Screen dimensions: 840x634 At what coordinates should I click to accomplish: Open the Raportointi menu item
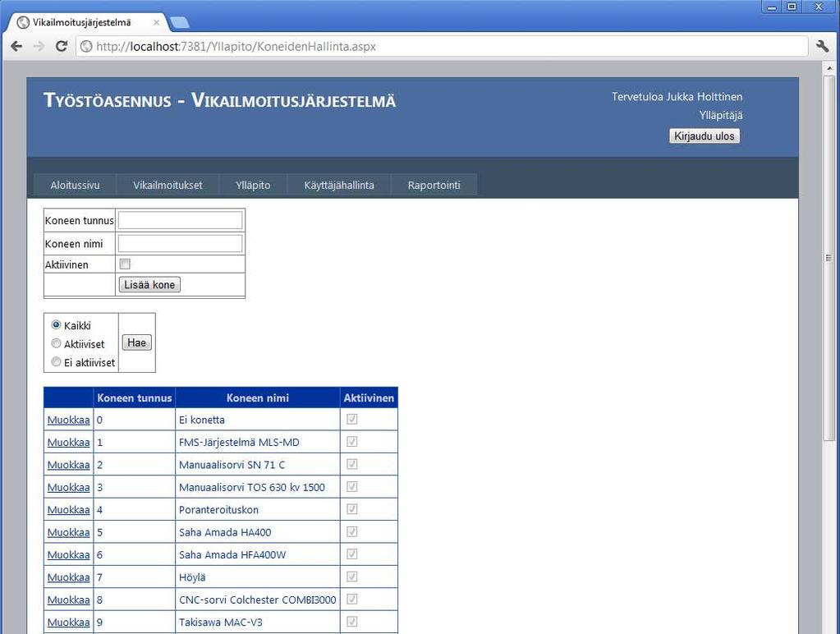tap(434, 186)
